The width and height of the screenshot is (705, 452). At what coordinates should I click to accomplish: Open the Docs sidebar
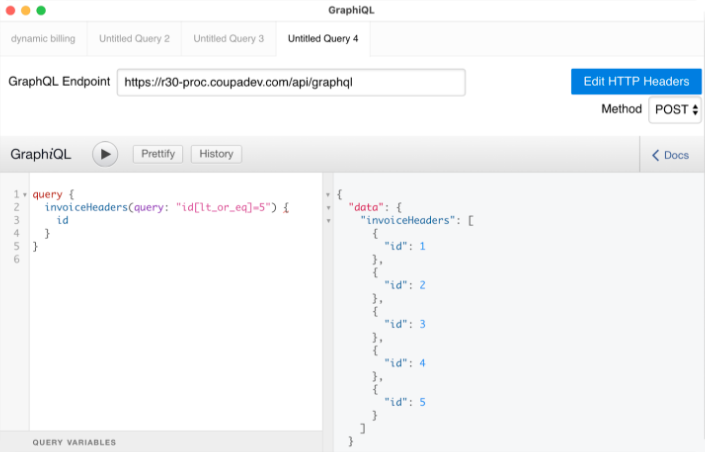tap(670, 155)
